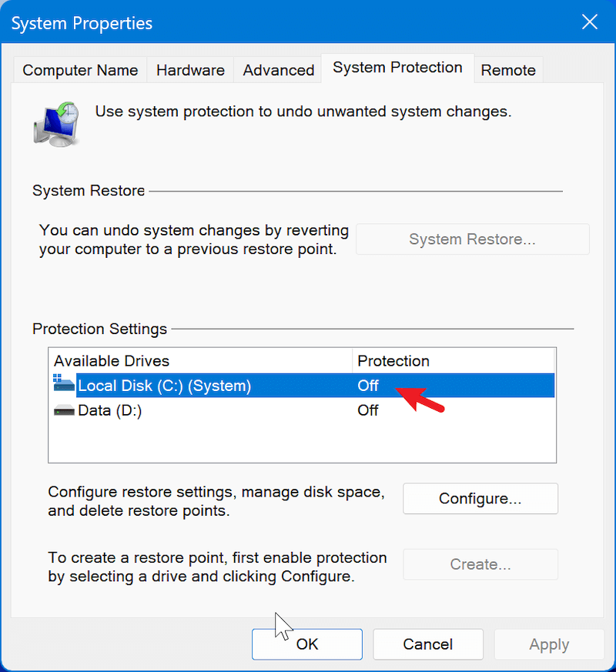Click the Off status beside Local Disk (C:)
616x672 pixels.
tap(368, 386)
